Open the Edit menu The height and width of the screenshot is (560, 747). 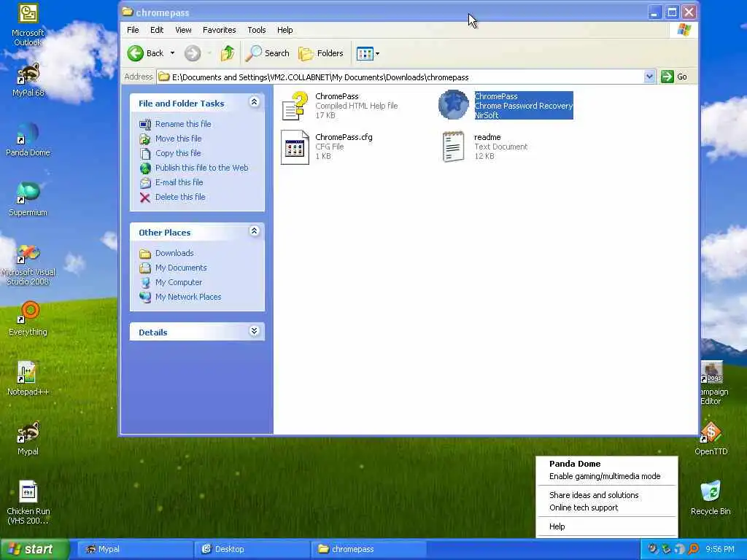tap(157, 30)
